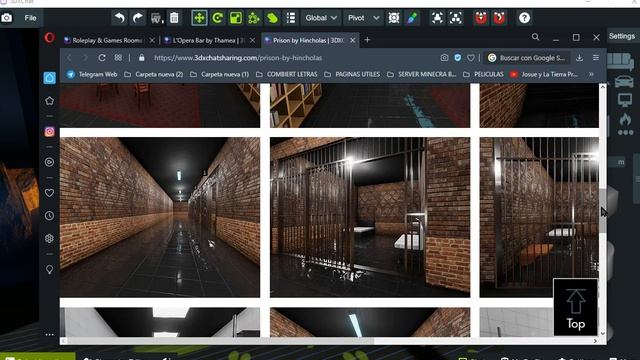Open sidebar history clock icon
The width and height of the screenshot is (640, 360).
[49, 216]
